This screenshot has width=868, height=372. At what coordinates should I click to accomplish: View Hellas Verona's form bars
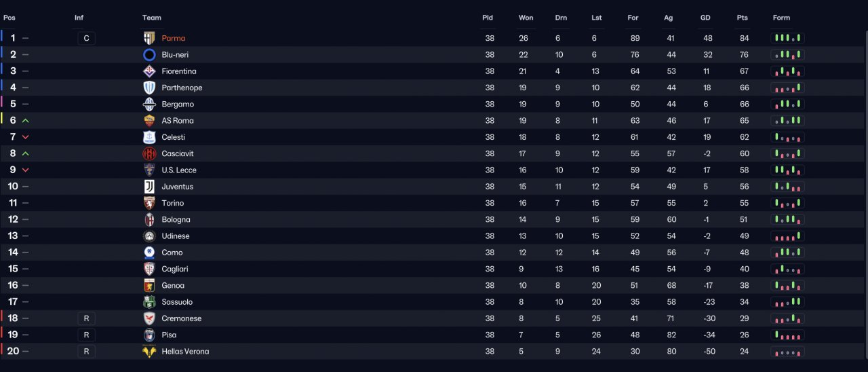(787, 352)
